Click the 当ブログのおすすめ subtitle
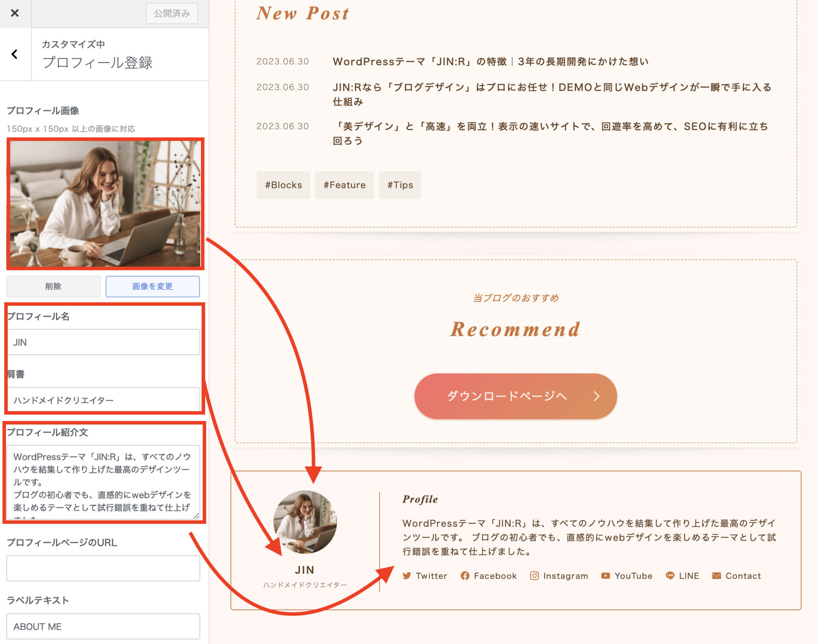This screenshot has height=644, width=817. click(516, 298)
